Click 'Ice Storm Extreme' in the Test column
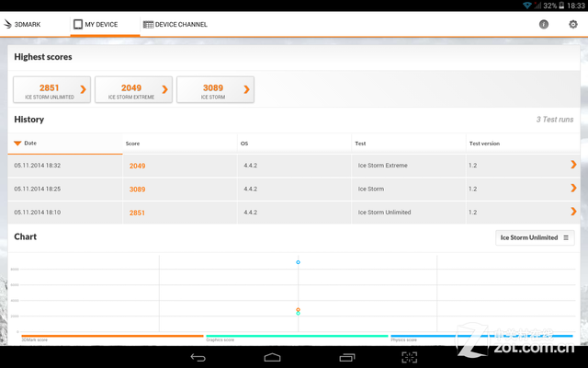Screen dimensions: 588x368 [382, 166]
